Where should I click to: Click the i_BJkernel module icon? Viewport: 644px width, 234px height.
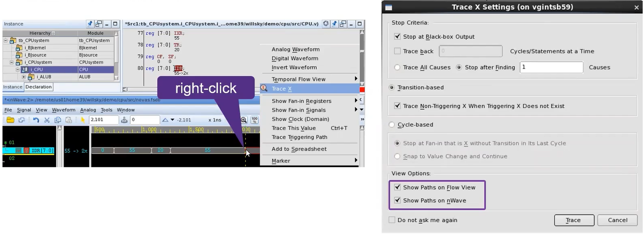(x=19, y=48)
